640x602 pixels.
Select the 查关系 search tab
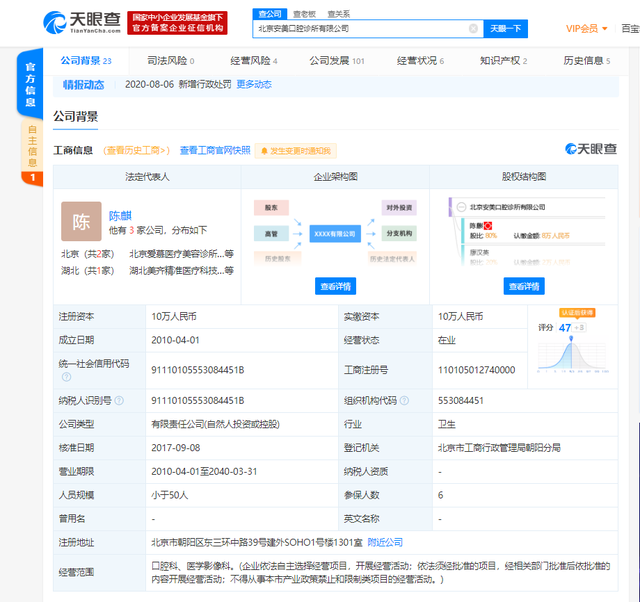pos(339,14)
